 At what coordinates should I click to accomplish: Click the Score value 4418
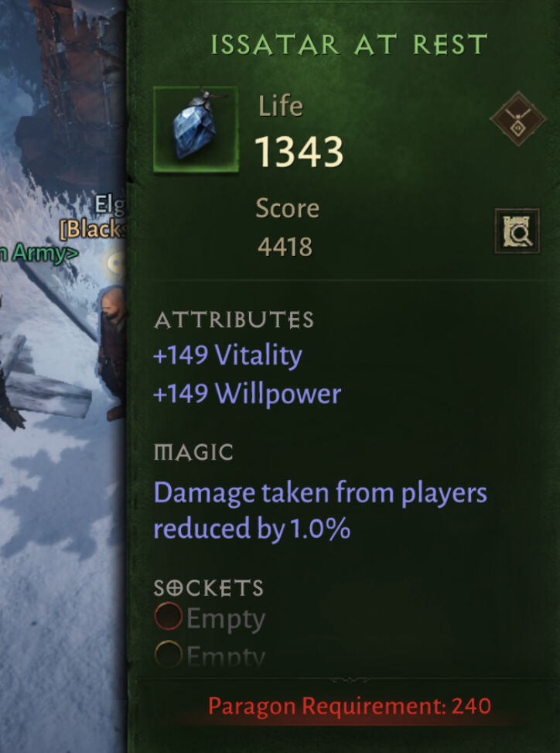285,248
